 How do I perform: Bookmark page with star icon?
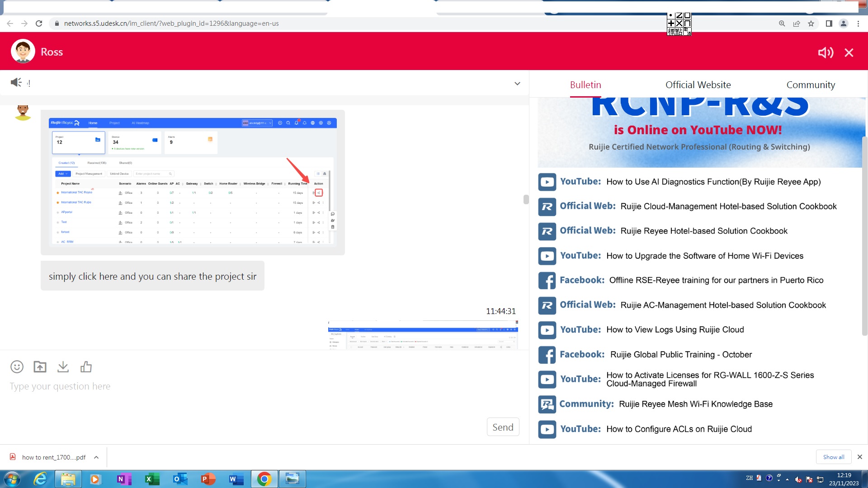point(811,23)
